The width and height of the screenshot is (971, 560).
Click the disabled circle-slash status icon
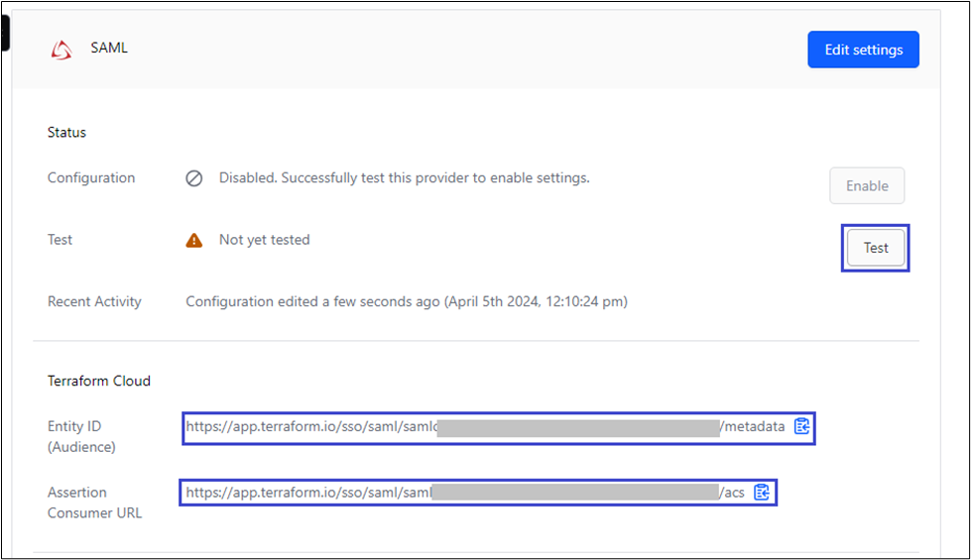coord(193,178)
